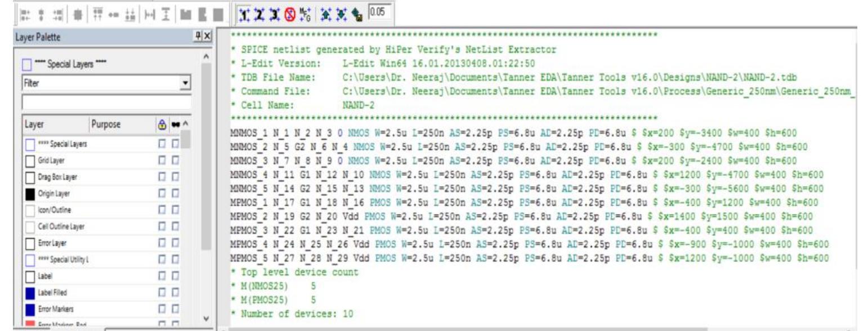
Task: Disable node highlighting via red crossed icon
Action: [x=289, y=12]
